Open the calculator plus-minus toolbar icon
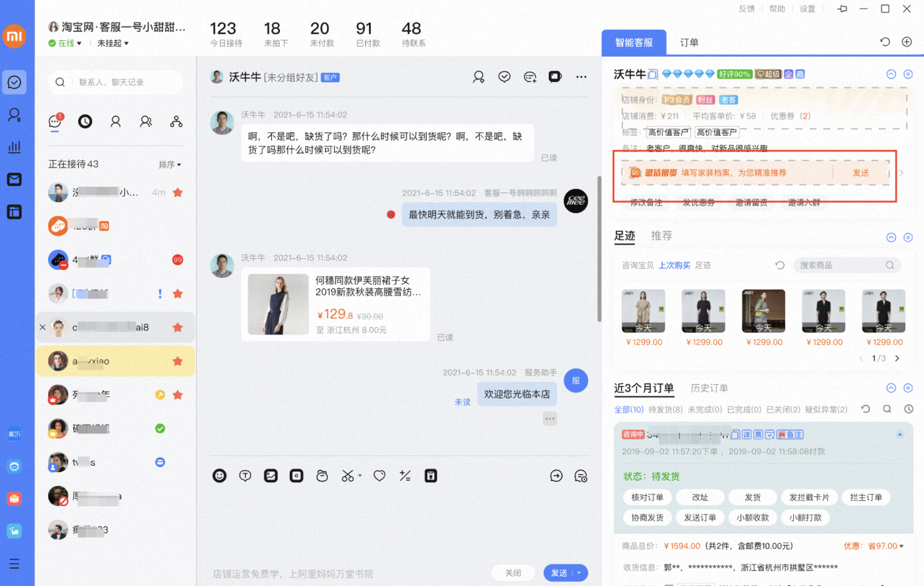 (x=405, y=476)
